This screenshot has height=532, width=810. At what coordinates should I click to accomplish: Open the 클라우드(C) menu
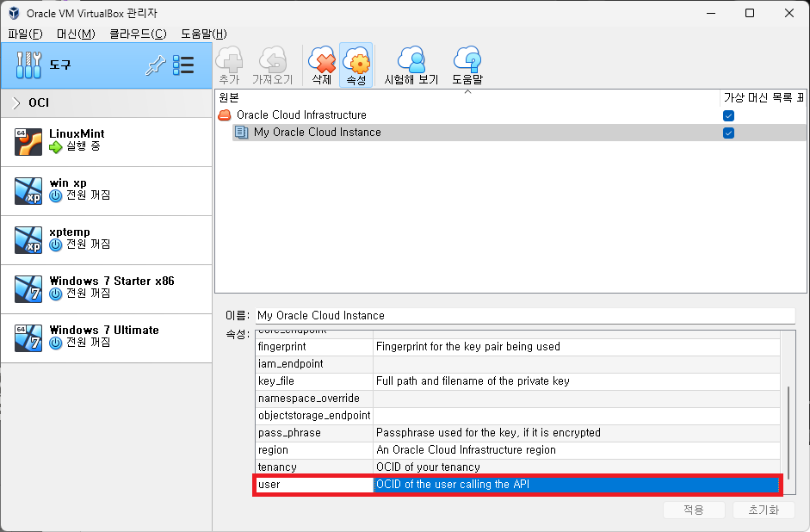(x=138, y=34)
